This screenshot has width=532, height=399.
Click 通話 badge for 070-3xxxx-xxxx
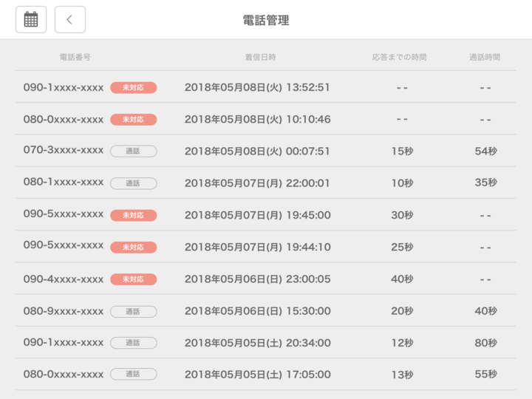click(133, 151)
